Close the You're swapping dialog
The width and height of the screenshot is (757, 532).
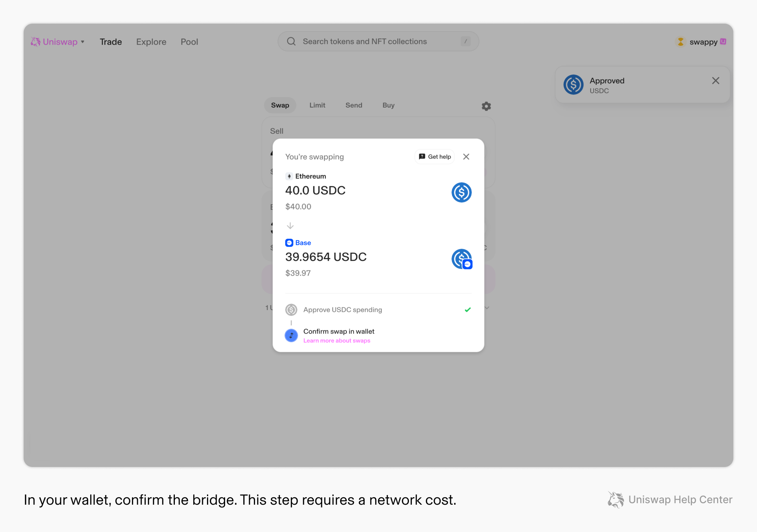(466, 157)
